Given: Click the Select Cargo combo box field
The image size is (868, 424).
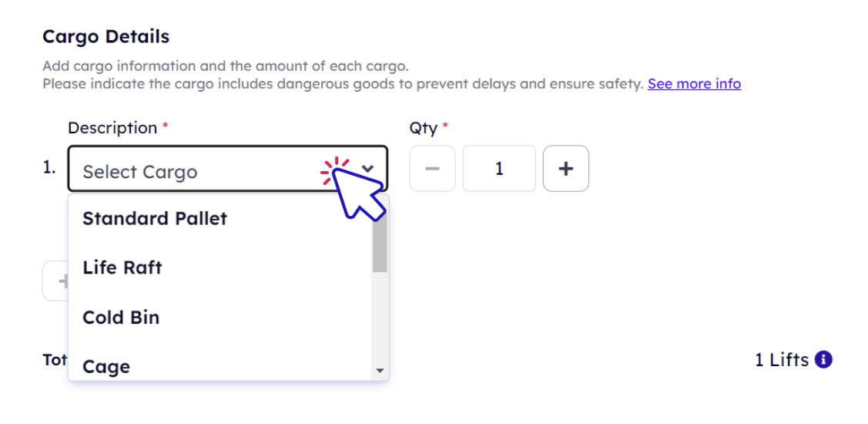Looking at the screenshot, I should coord(227,169).
